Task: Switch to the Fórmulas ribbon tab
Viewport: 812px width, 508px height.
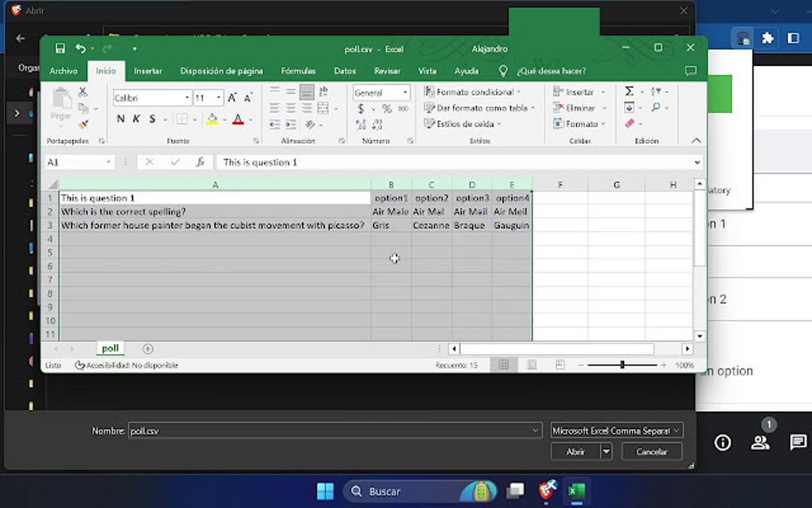Action: click(299, 71)
